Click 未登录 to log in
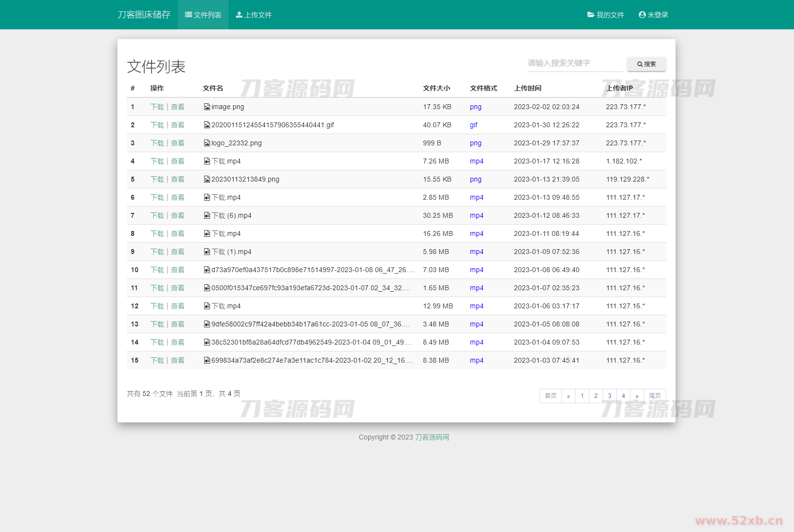Screen dimensions: 794x532 pyautogui.click(x=654, y=15)
